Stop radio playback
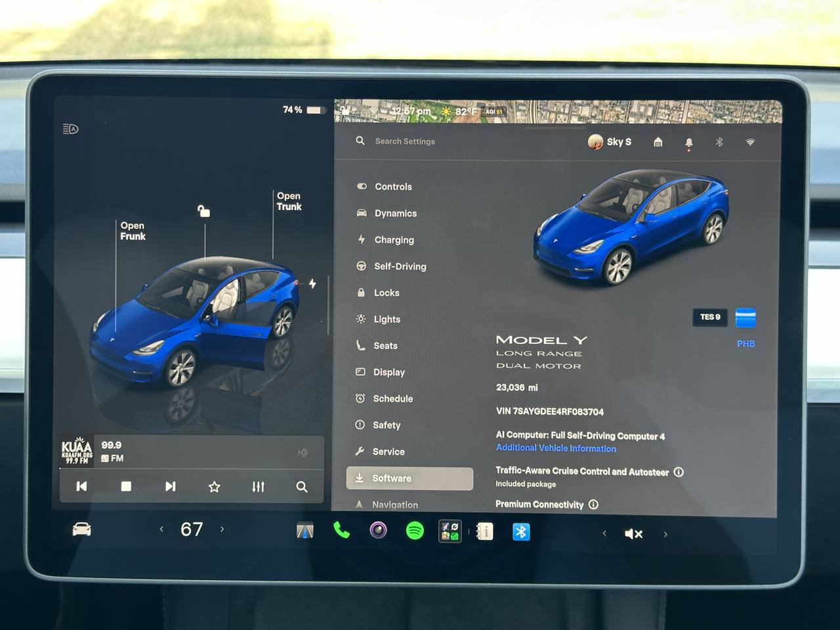Screen dimensions: 840x630 click(126, 486)
